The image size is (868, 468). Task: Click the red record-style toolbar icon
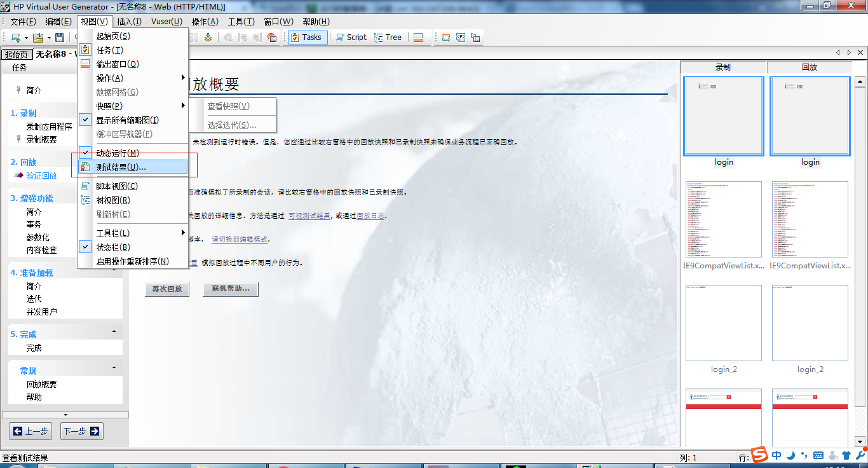point(272,38)
